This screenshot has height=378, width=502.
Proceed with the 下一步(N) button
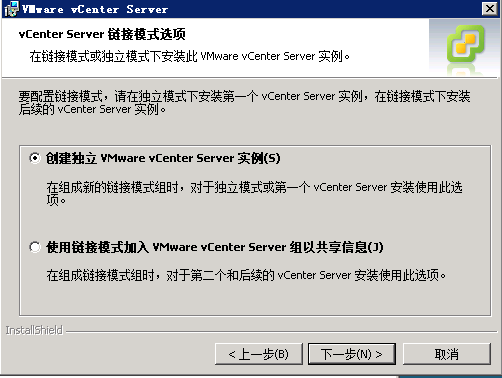click(x=352, y=354)
